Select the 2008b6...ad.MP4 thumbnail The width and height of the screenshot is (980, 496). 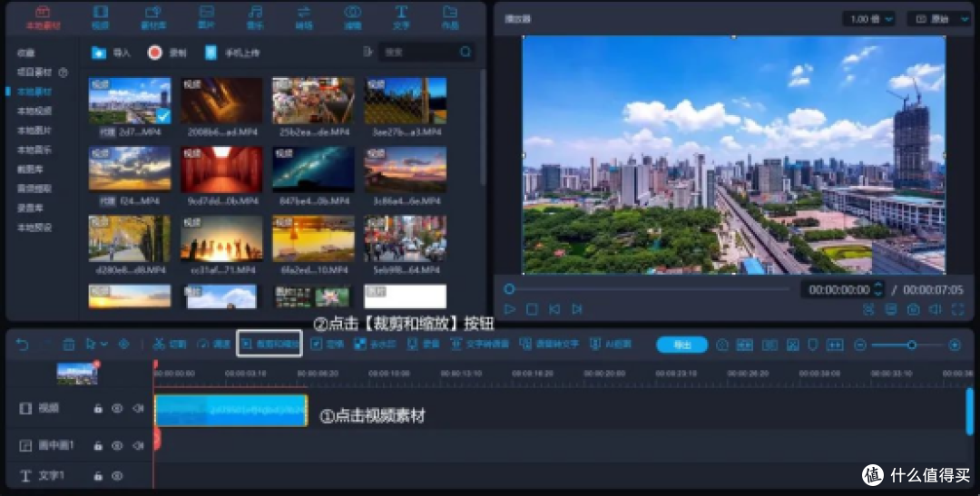(x=221, y=101)
